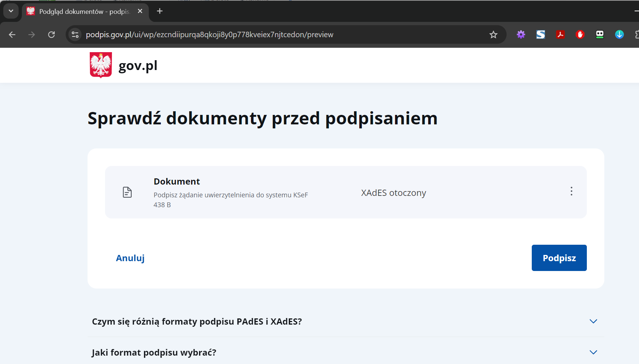Viewport: 639px width, 364px height.
Task: Open site information icon in address bar
Action: pyautogui.click(x=75, y=35)
